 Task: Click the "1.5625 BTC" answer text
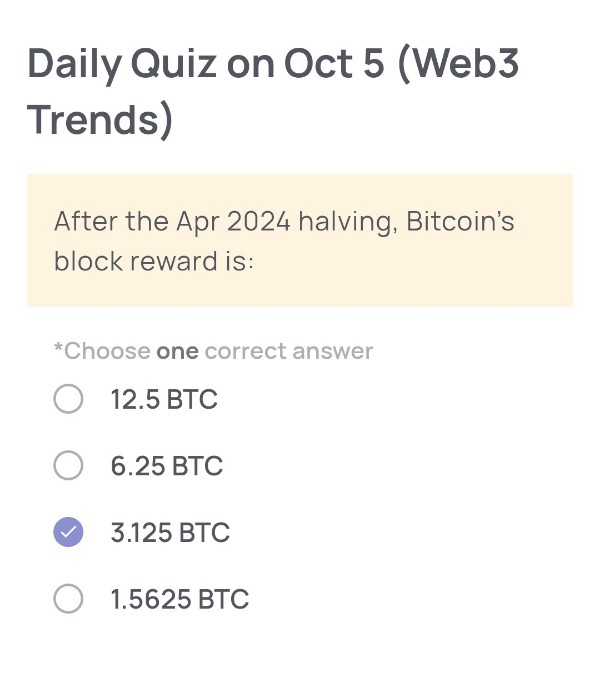coord(180,599)
